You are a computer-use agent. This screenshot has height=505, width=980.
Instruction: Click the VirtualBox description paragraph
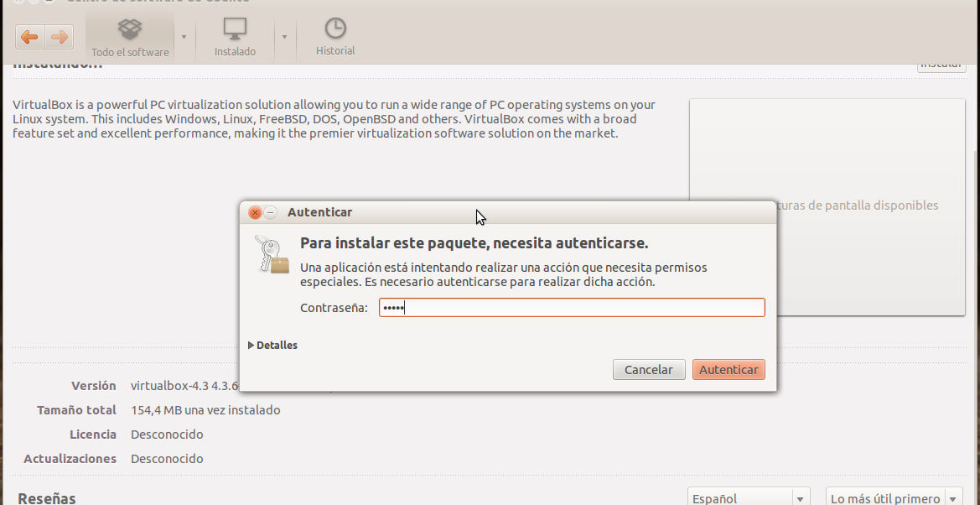tap(334, 119)
